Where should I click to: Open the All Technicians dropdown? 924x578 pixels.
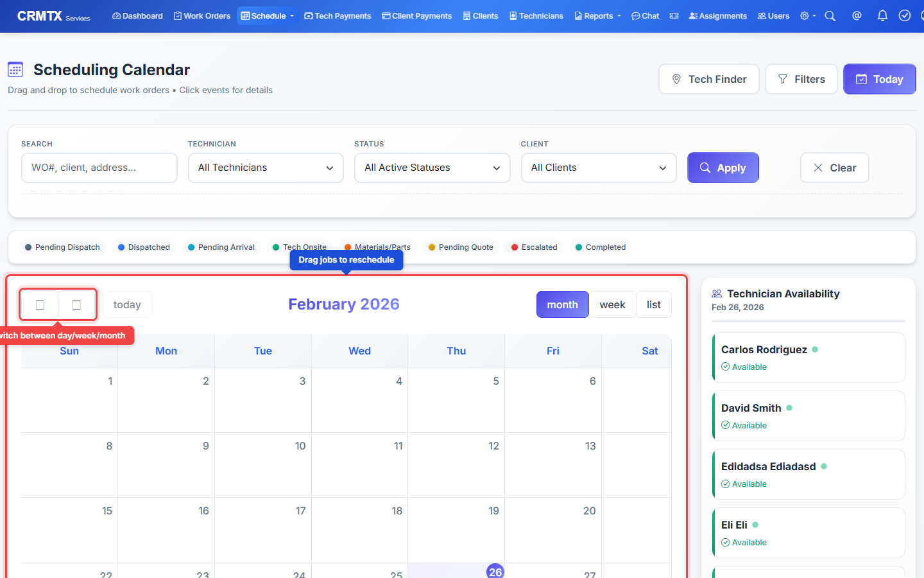265,168
